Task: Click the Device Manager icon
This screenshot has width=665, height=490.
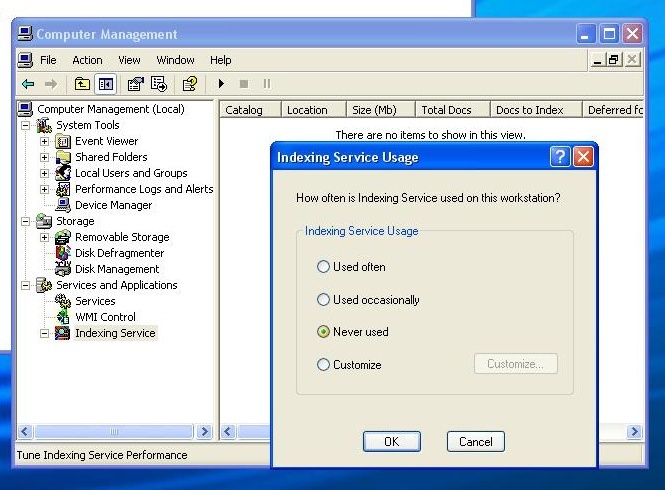Action: (x=63, y=205)
